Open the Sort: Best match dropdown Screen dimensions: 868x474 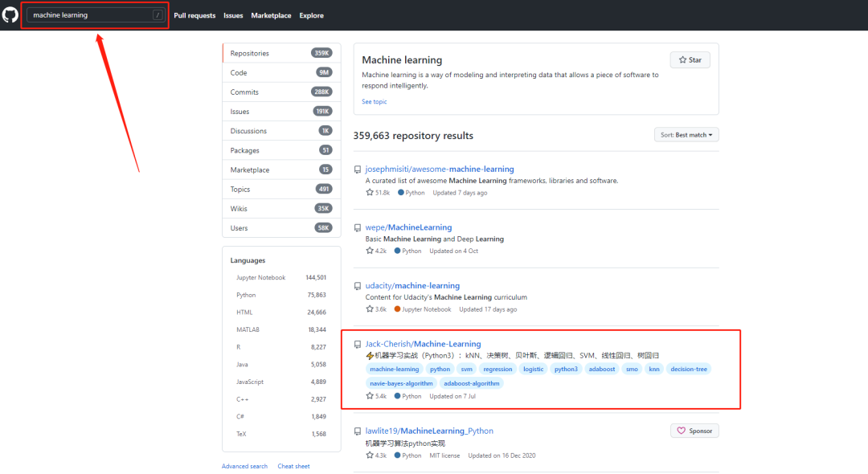tap(686, 135)
